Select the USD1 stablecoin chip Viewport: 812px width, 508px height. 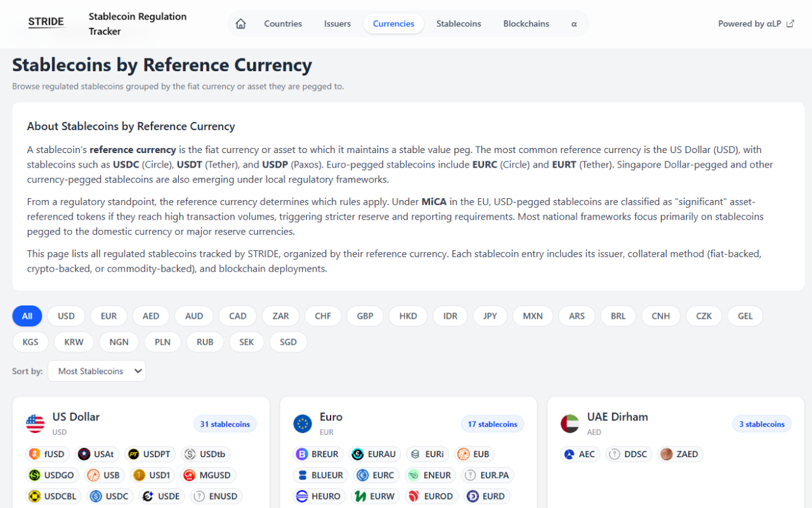click(153, 475)
